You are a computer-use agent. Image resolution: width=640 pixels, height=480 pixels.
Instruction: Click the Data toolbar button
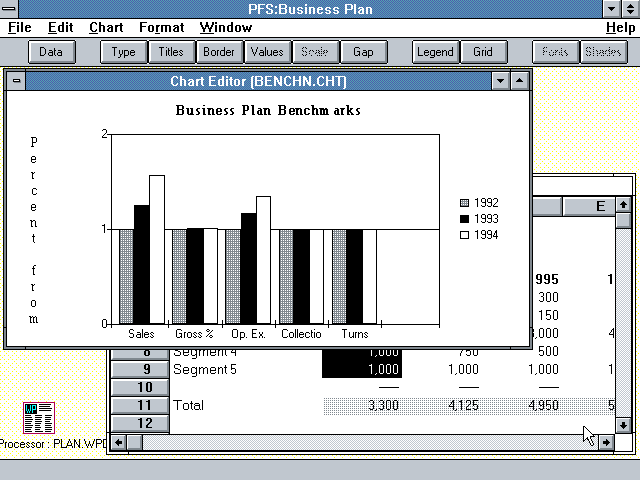(51, 52)
